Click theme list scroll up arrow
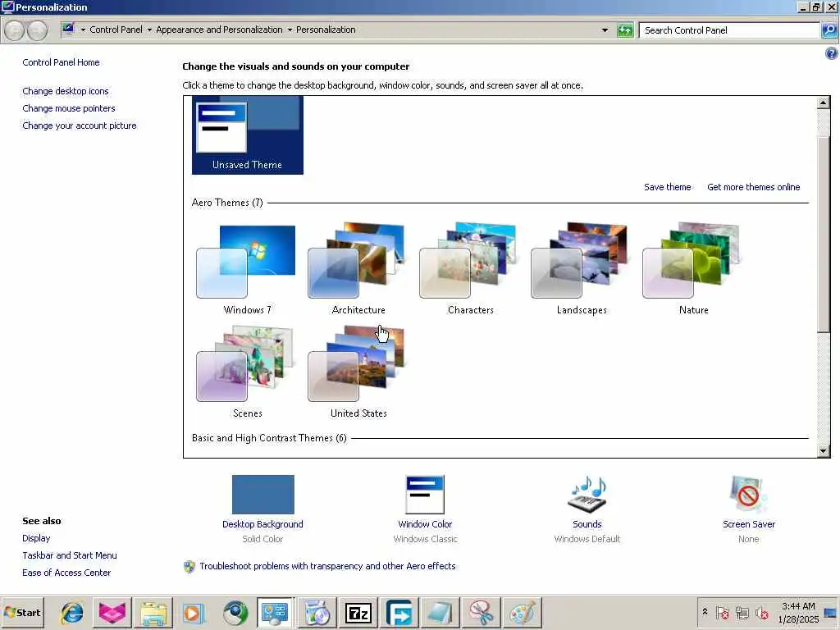 [x=824, y=103]
